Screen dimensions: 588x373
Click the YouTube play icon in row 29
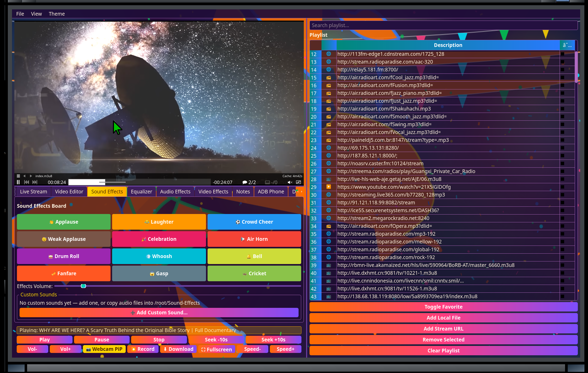click(329, 187)
